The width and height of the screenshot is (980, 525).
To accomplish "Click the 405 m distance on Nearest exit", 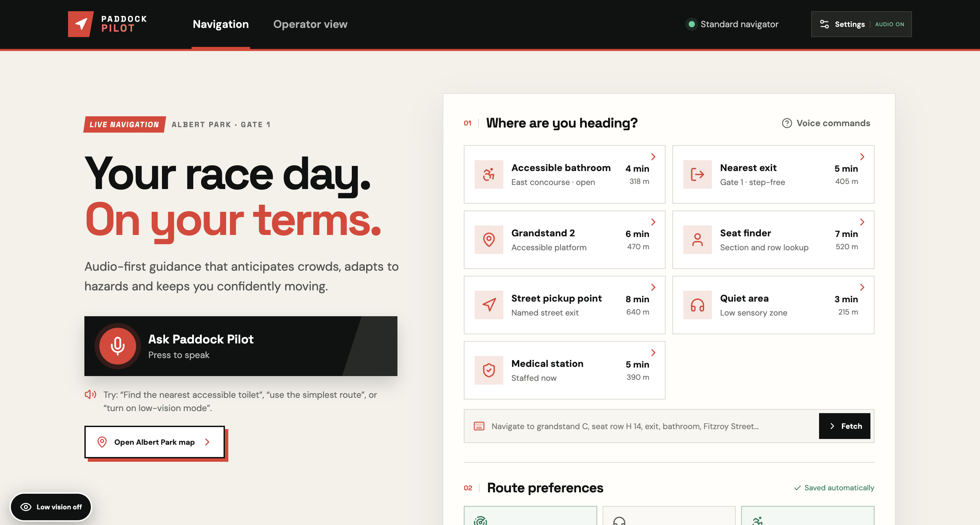I will [847, 181].
